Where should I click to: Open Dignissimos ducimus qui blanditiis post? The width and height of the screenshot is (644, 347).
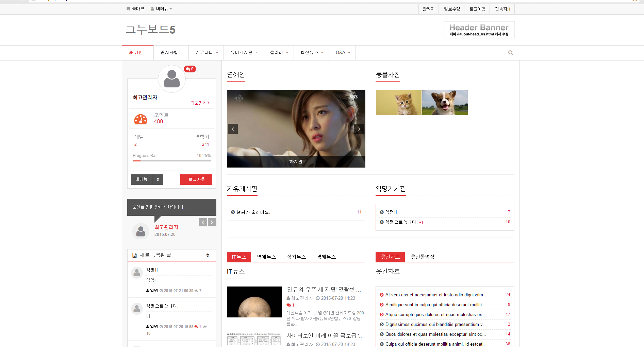[436, 325]
